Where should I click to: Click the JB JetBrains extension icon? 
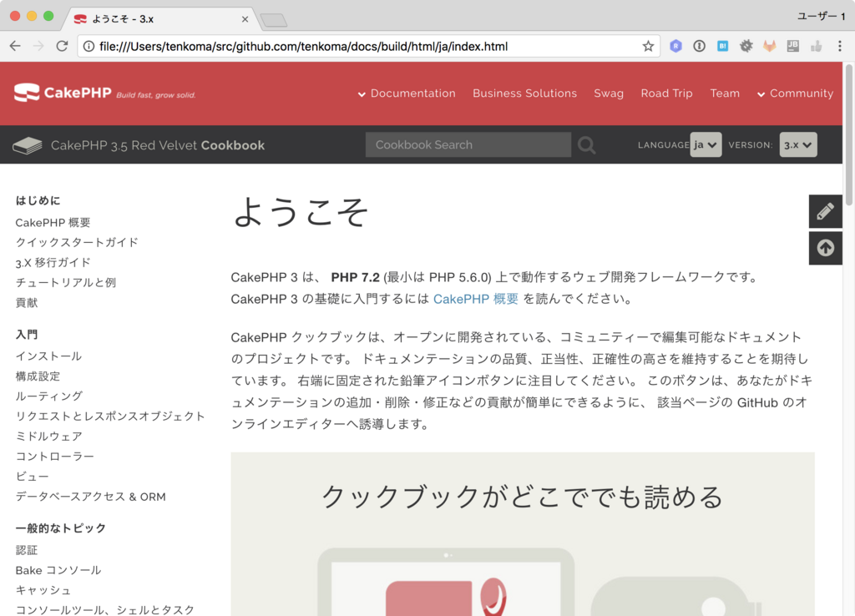pos(793,47)
